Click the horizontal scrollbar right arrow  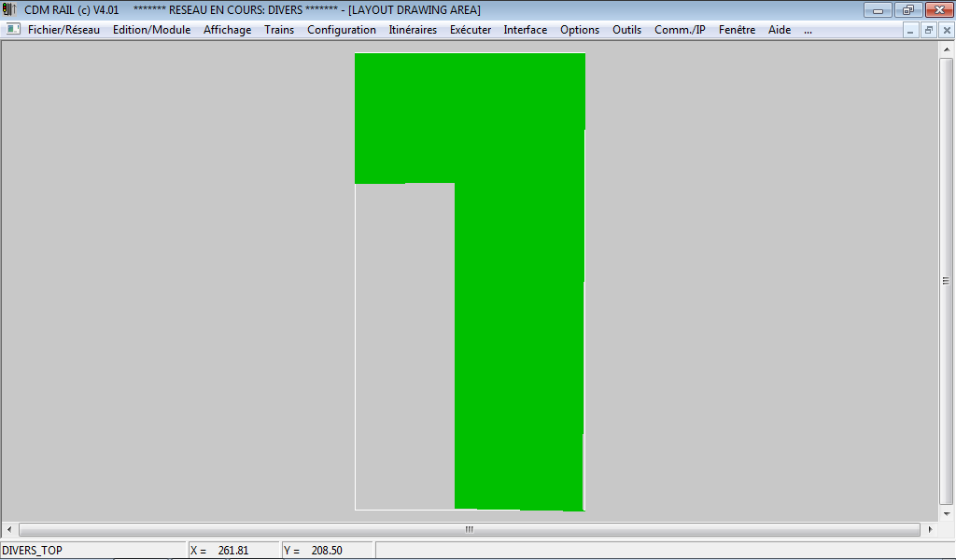(931, 529)
